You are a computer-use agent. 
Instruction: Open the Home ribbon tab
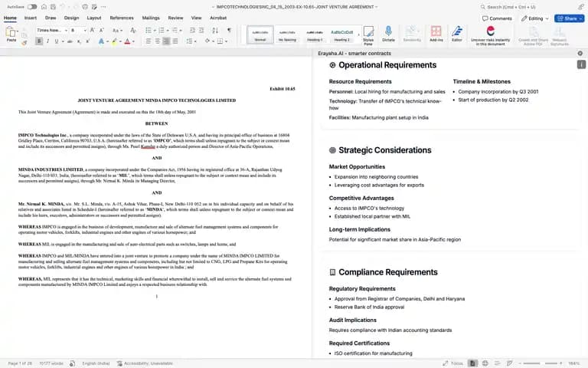[10, 18]
